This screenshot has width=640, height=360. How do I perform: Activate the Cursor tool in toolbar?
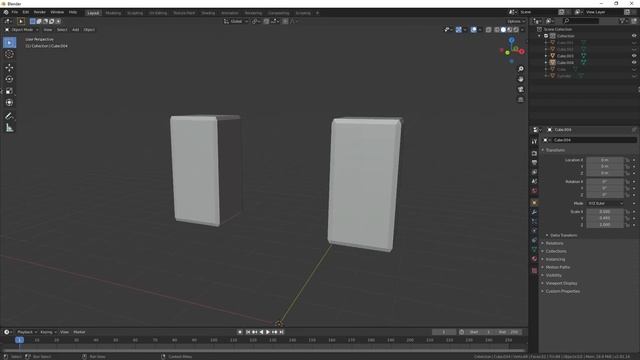9,54
